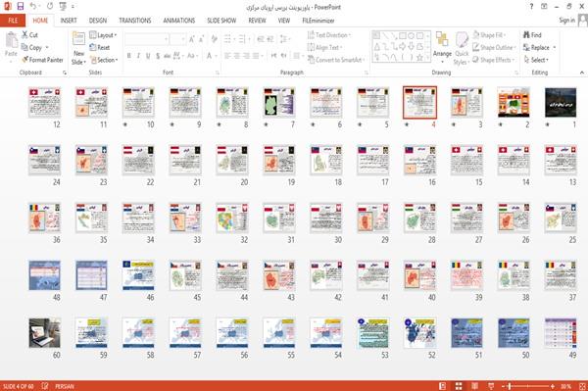Increase font size with the larger A icon
The image size is (588, 391).
tap(192, 39)
